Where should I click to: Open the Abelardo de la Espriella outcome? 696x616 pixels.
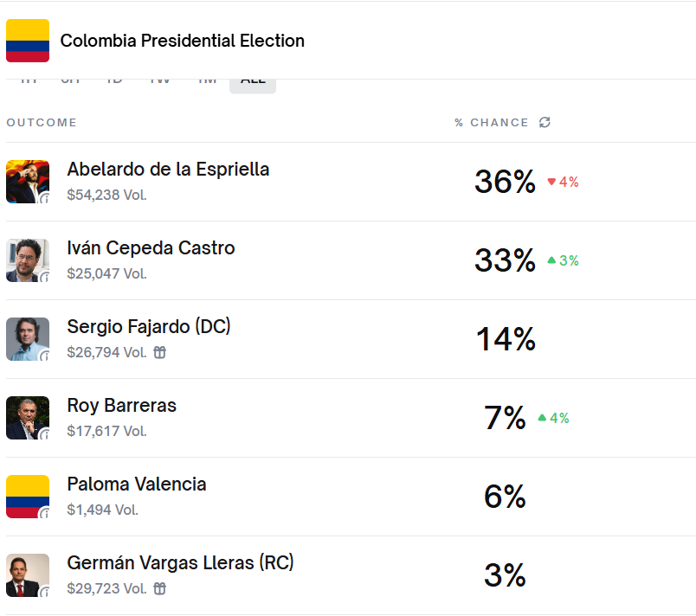tap(168, 170)
